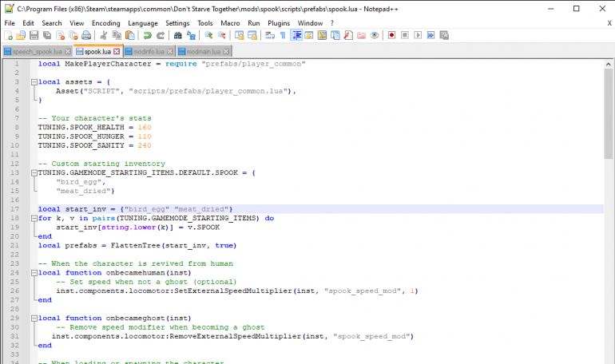Toggle monitoring with the eye icon
615x364 pixels.
(375, 36)
